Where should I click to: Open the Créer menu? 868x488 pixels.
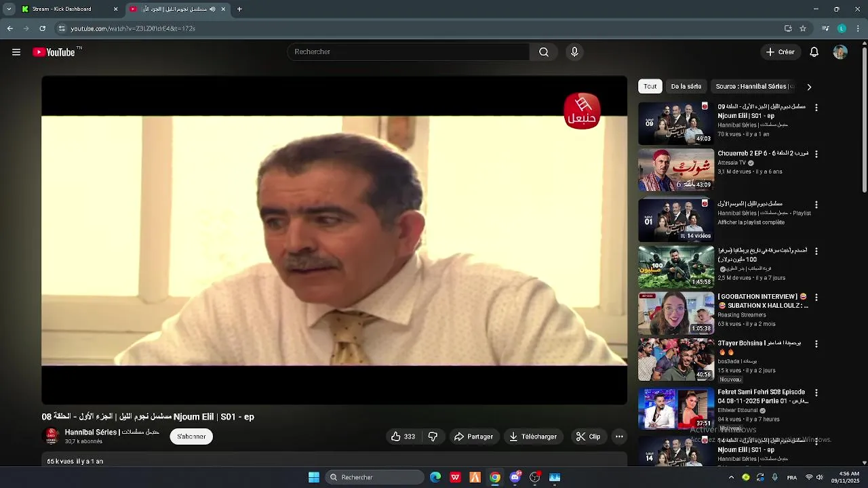click(780, 52)
